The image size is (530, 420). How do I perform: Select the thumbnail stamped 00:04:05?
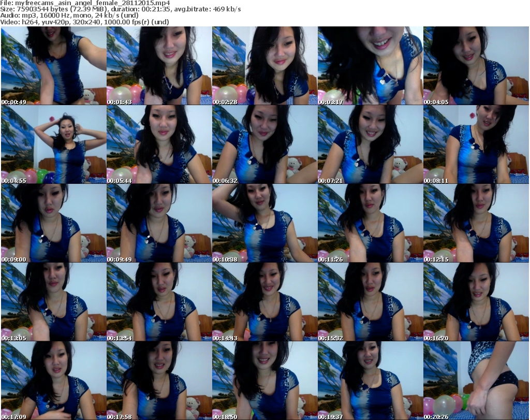476,66
